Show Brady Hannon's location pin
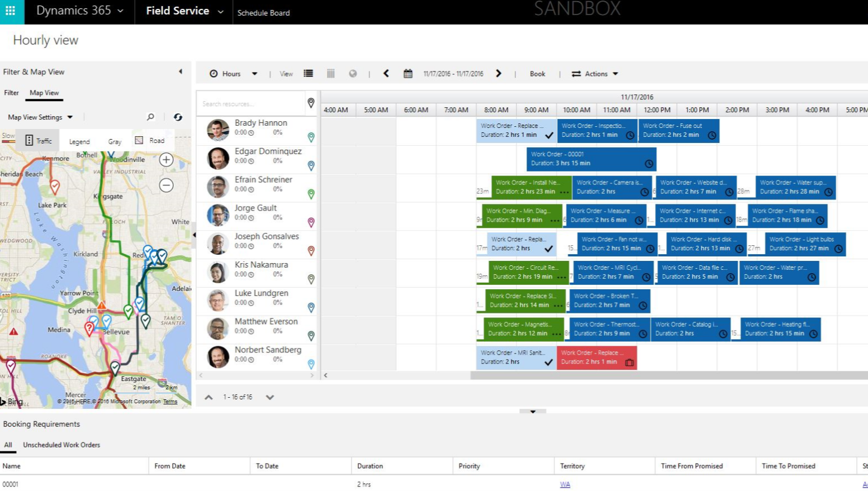Image resolution: width=868 pixels, height=491 pixels. (x=311, y=137)
